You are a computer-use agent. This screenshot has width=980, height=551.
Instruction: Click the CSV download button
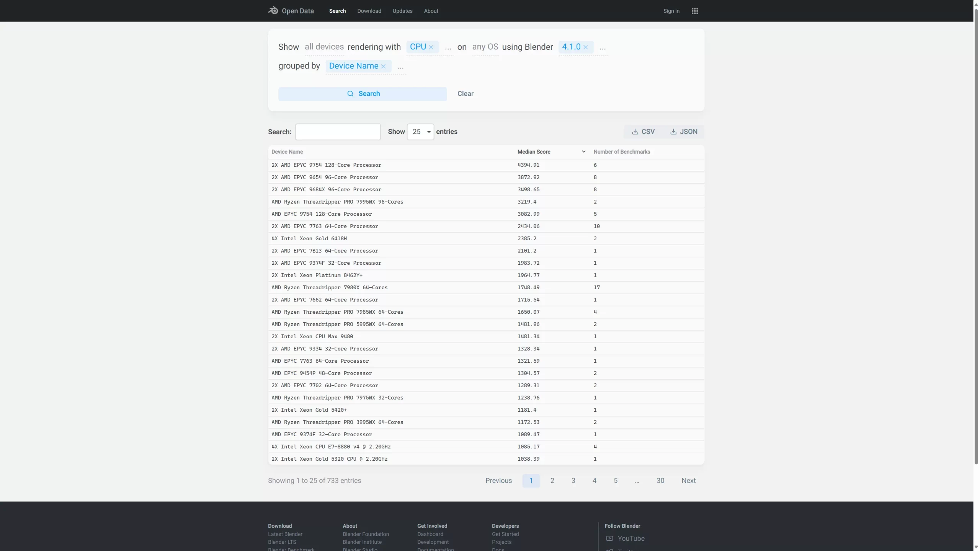point(643,132)
